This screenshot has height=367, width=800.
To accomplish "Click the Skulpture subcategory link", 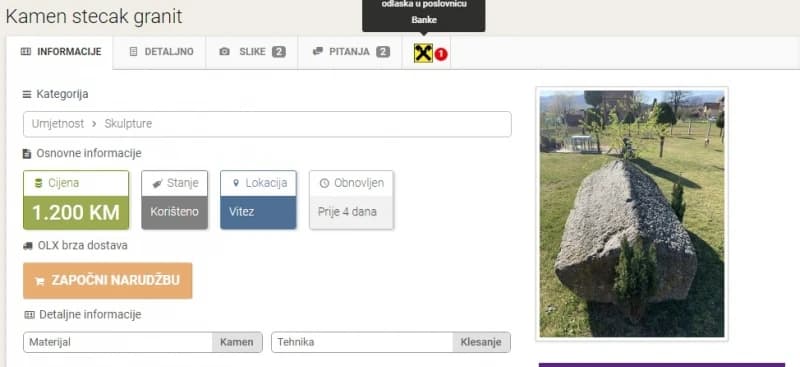I will tap(128, 124).
